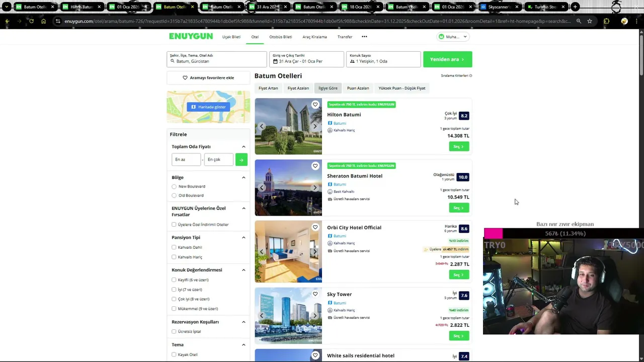Open browser extensions puzzle icon

(606, 21)
